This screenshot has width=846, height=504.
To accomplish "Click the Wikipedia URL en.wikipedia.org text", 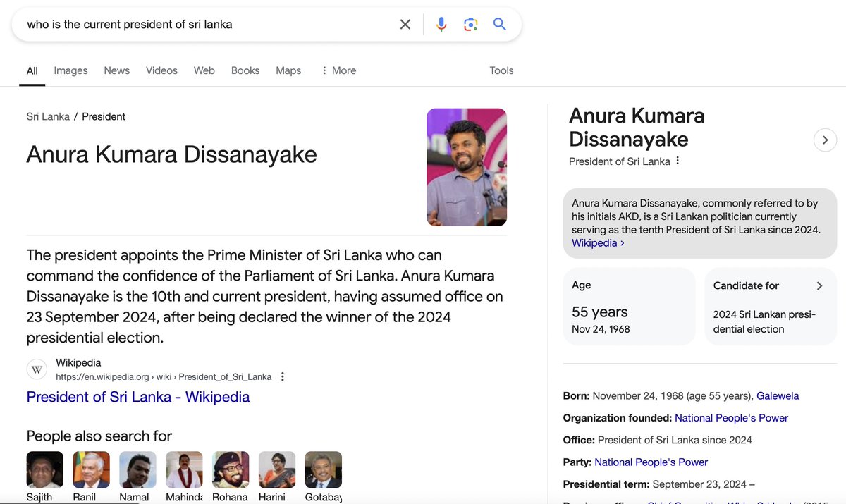I will coord(164,376).
